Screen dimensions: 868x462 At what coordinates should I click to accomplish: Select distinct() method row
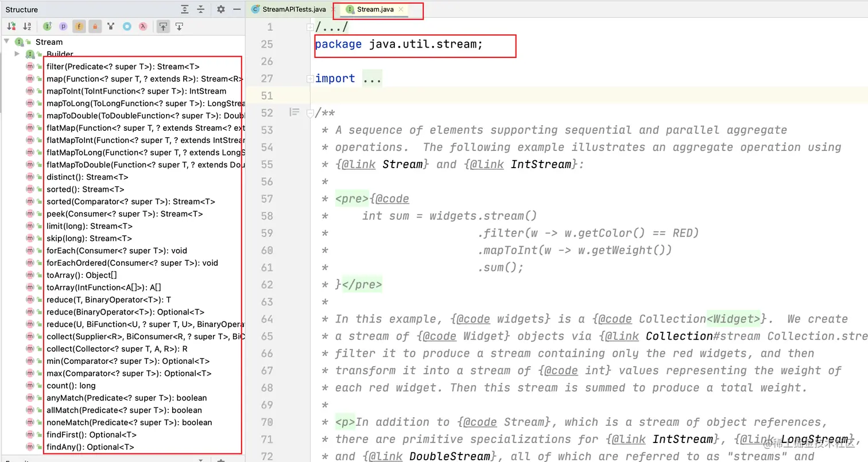coord(87,177)
